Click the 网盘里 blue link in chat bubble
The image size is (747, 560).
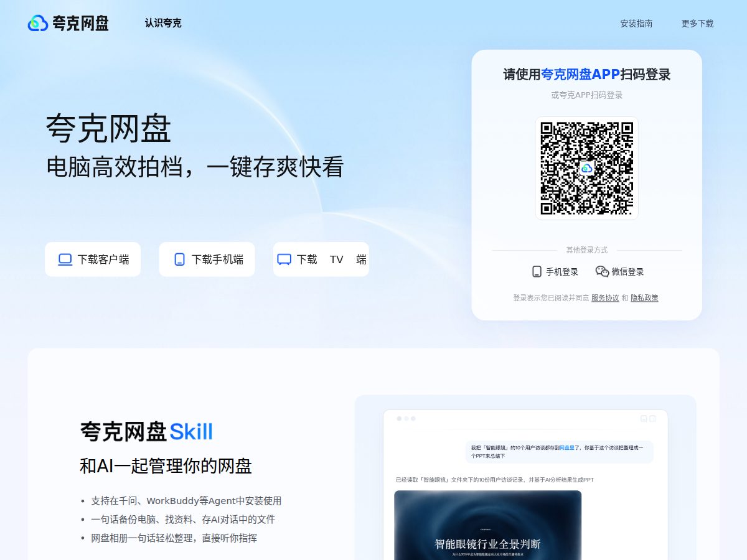click(x=567, y=447)
